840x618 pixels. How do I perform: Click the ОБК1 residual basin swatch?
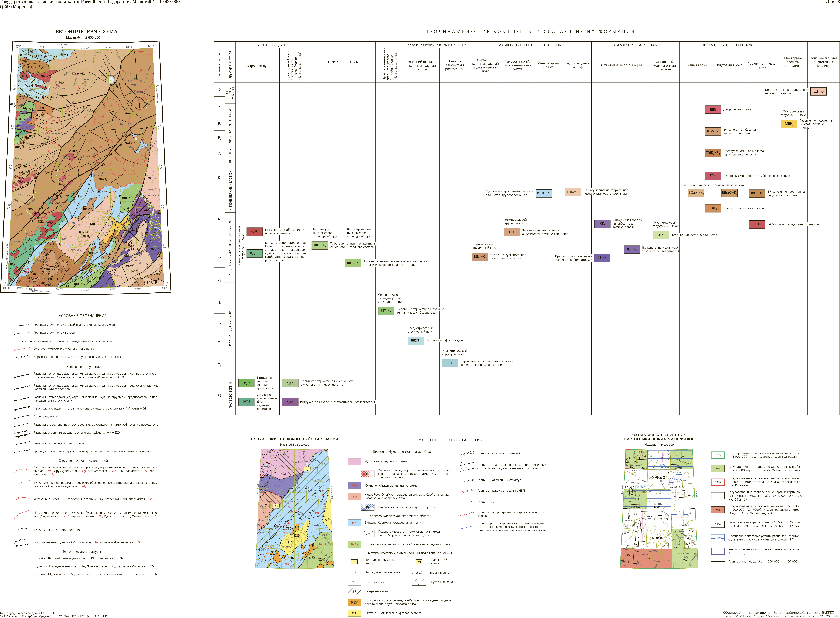[x=661, y=235]
